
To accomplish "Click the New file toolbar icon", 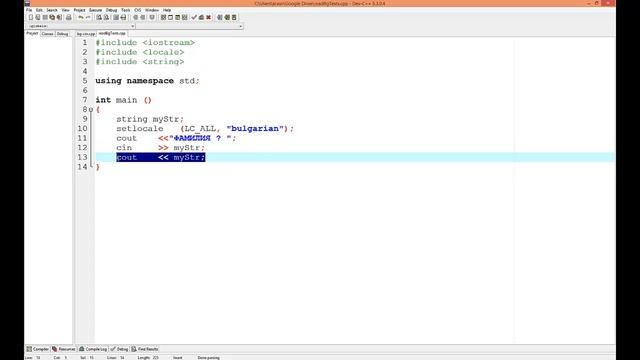I will [31, 17].
